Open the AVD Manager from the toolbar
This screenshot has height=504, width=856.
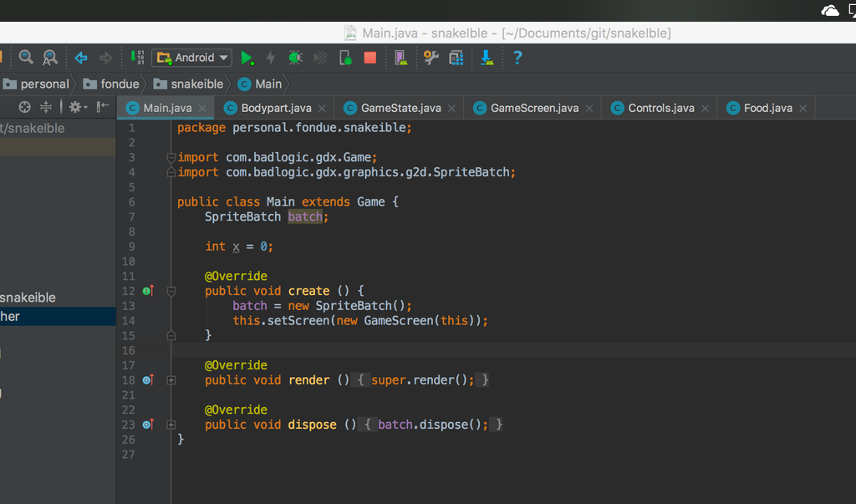point(400,58)
